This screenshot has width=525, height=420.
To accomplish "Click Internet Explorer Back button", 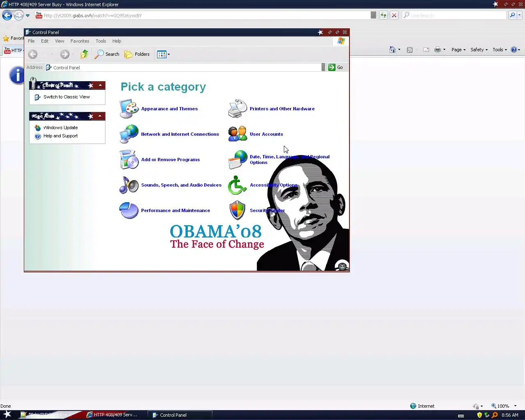I will click(x=7, y=15).
